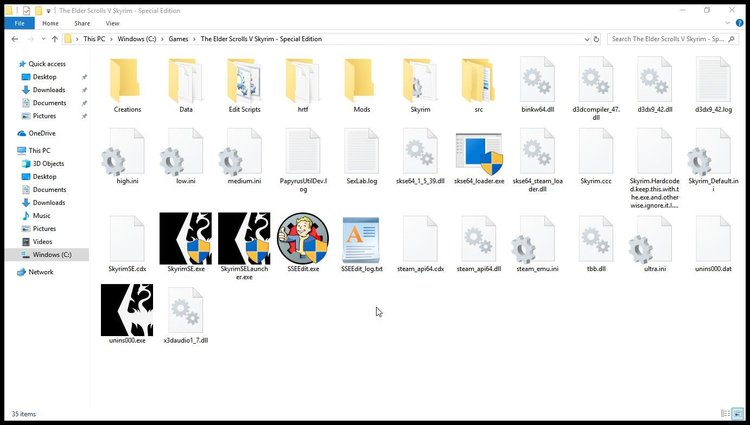Select the SSEEdit_log.txt file

click(x=362, y=244)
